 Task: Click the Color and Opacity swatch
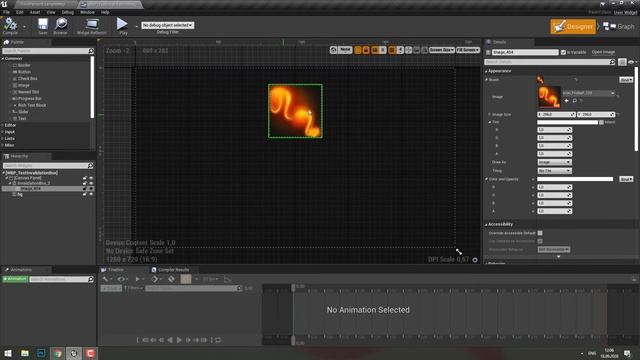point(575,179)
